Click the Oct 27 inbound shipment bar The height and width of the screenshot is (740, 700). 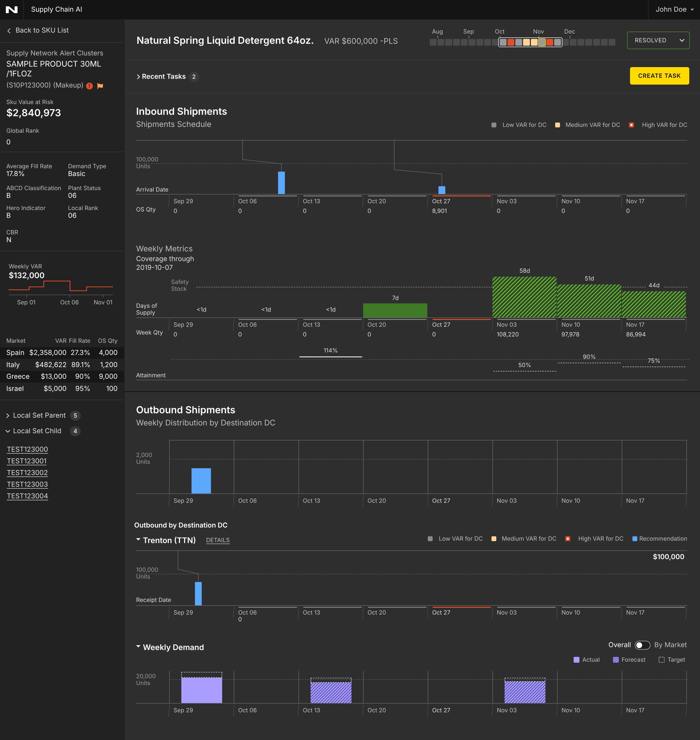point(442,190)
